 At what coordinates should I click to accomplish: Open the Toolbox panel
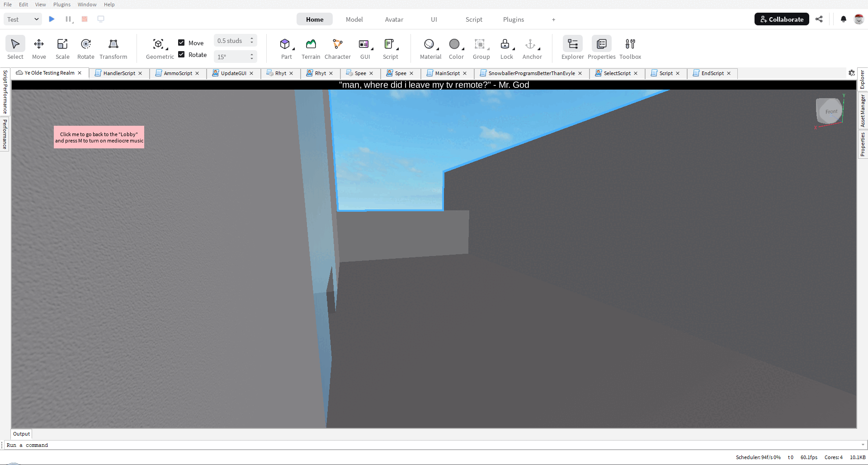click(x=630, y=47)
